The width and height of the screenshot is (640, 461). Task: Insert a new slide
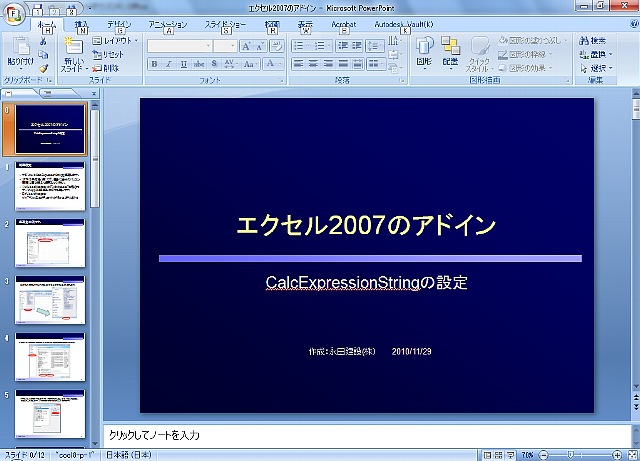coord(74,53)
